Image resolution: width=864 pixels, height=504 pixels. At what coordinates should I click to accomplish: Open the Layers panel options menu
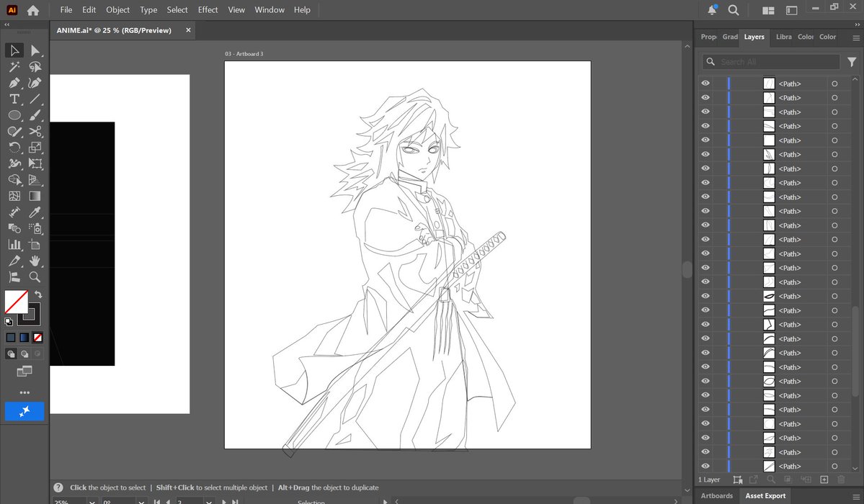tap(856, 37)
